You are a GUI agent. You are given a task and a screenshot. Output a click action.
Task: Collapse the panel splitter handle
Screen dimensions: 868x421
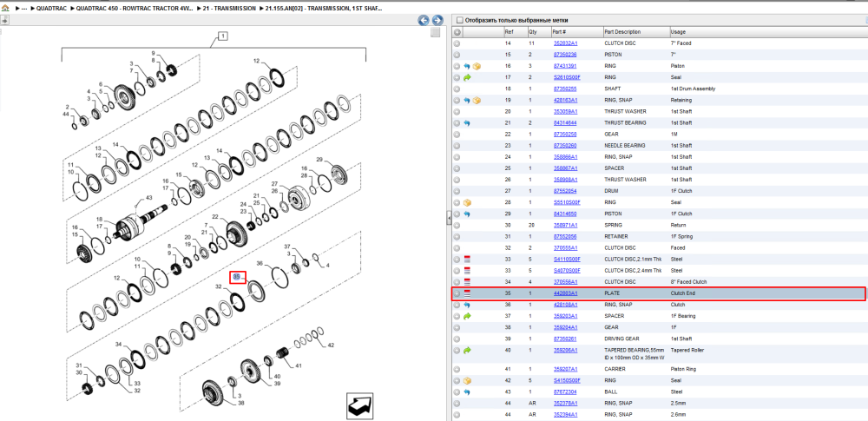(x=449, y=220)
